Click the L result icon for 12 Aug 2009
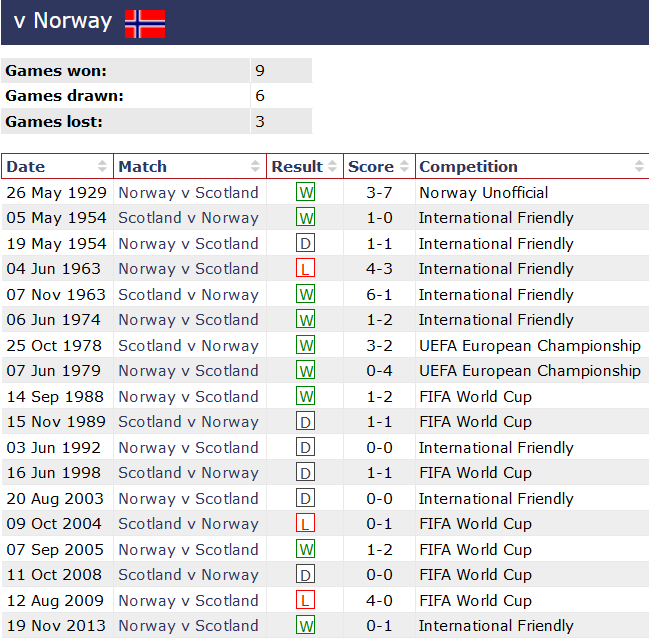This screenshot has height=640, width=649. pos(306,600)
